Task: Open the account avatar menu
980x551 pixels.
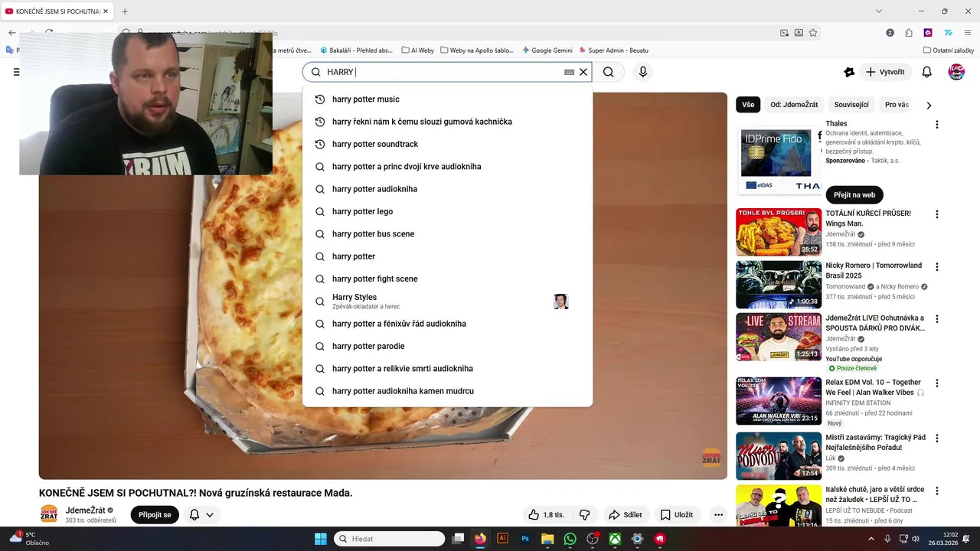Action: 956,72
